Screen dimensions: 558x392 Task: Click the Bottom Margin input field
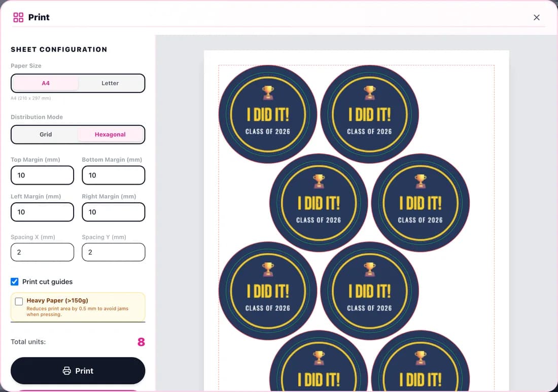pyautogui.click(x=114, y=175)
